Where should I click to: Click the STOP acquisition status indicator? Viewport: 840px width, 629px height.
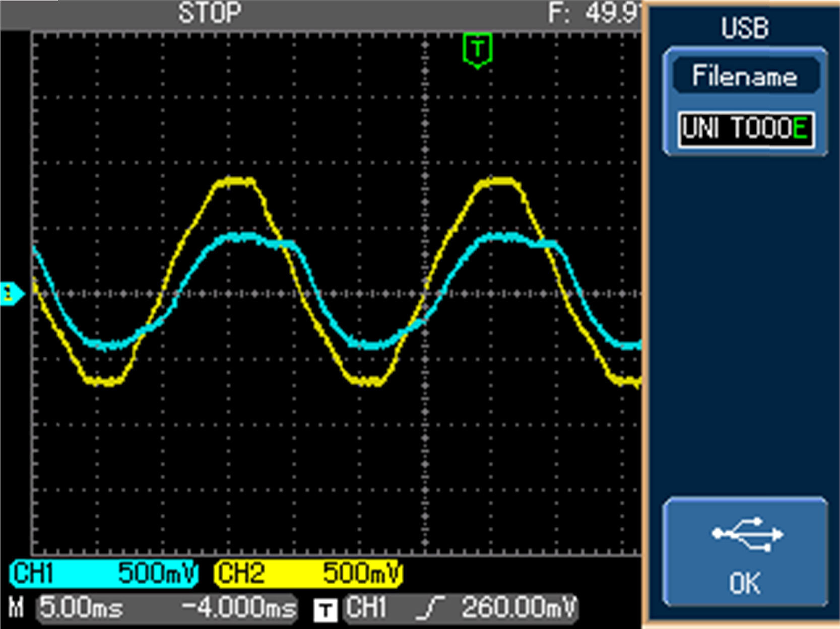[x=210, y=13]
